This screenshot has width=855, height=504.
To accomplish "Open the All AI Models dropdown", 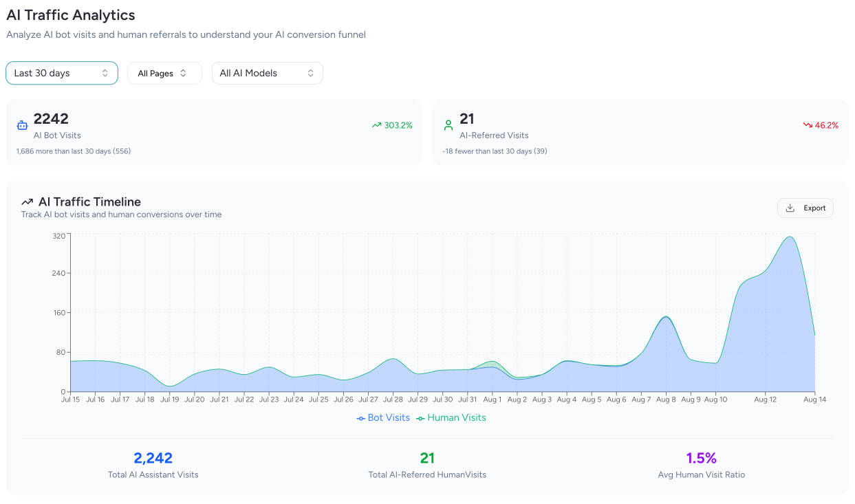I will 267,73.
